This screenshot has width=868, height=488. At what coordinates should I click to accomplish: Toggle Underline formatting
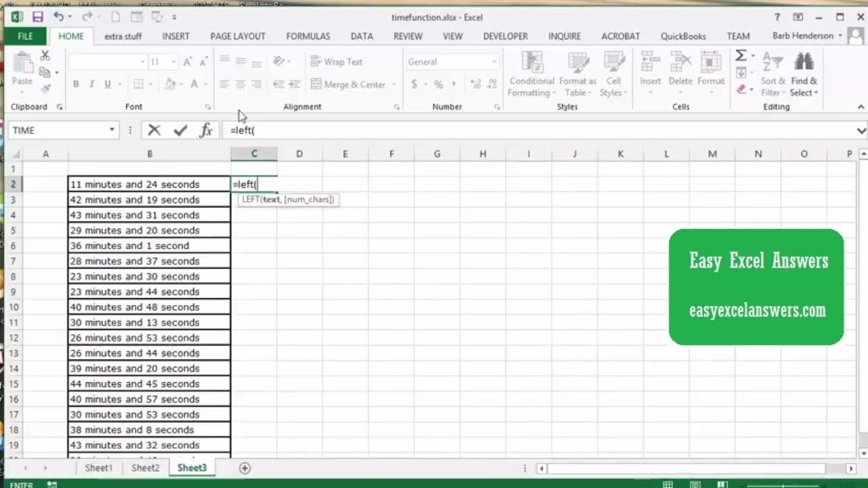(107, 84)
